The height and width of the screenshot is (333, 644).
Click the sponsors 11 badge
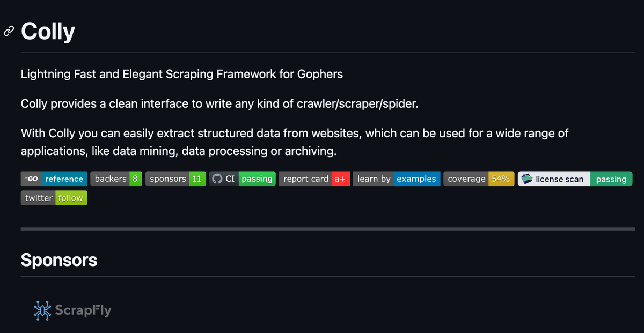point(175,179)
